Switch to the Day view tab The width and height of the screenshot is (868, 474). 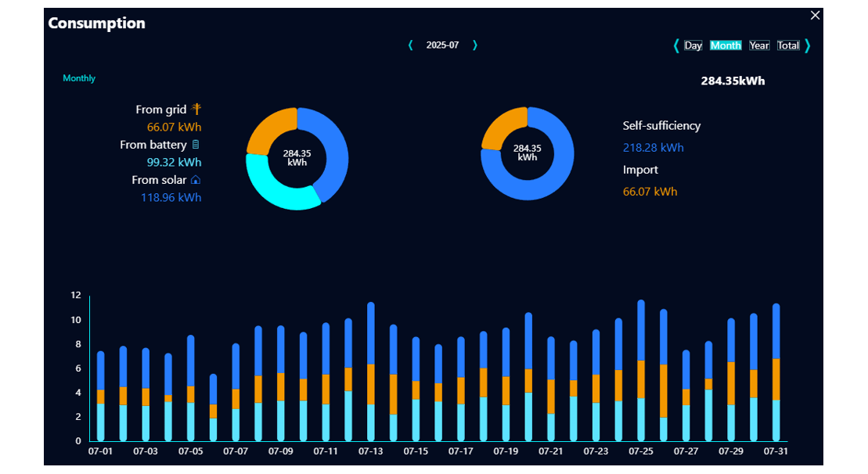click(693, 45)
